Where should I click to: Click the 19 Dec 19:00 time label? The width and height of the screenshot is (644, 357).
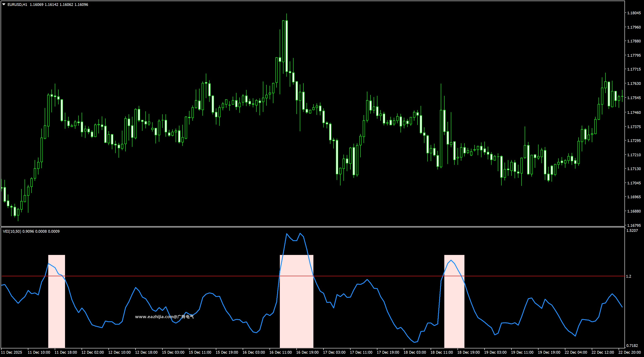pyautogui.click(x=549, y=353)
